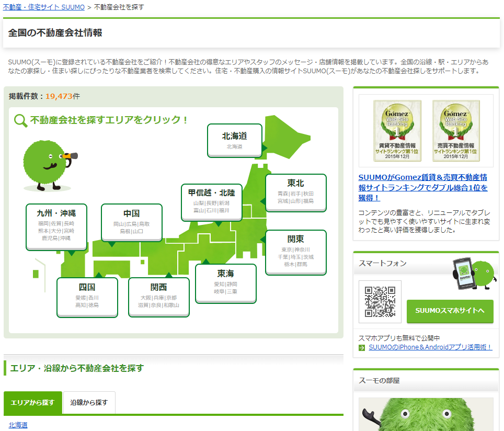Choose the 関東 region box
This screenshot has width=504, height=431.
[x=296, y=253]
